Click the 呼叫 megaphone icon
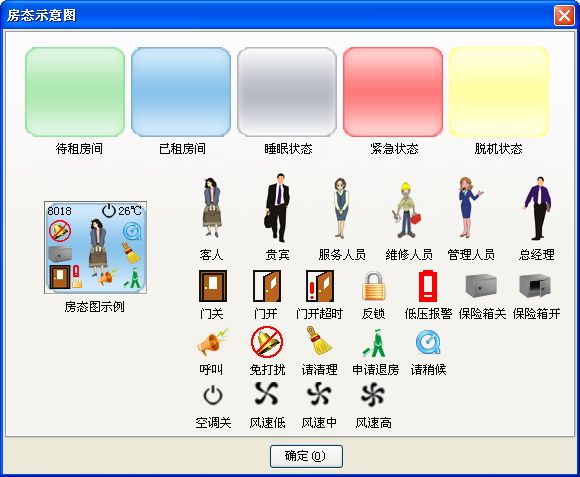The width and height of the screenshot is (580, 477). pyautogui.click(x=213, y=342)
